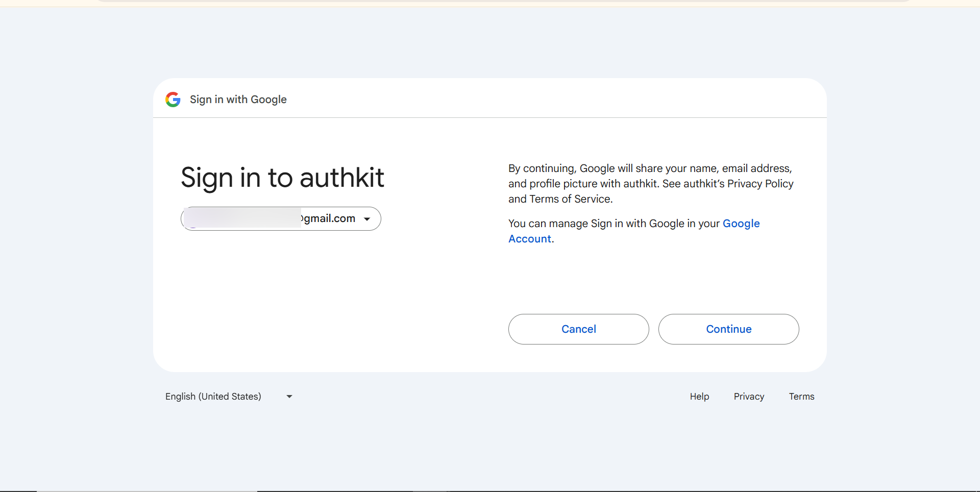Open the Privacy link in footer
The image size is (980, 492).
click(749, 397)
